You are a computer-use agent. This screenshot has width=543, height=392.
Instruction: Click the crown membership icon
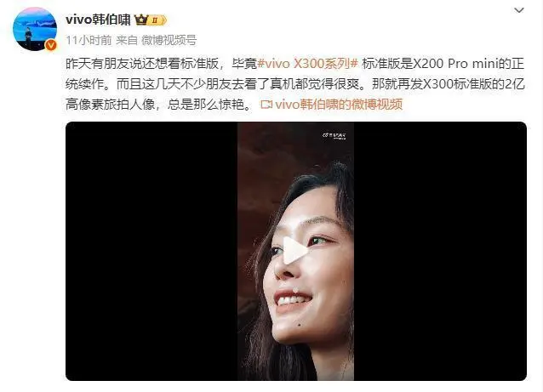(141, 20)
